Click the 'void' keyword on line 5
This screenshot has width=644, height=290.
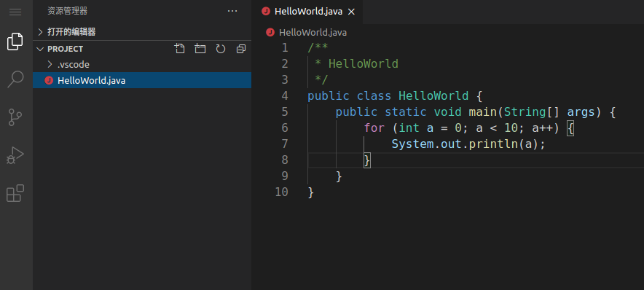448,111
